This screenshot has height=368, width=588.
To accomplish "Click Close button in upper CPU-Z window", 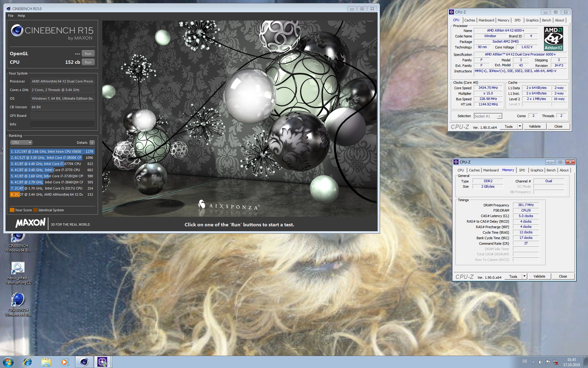I will click(x=558, y=126).
